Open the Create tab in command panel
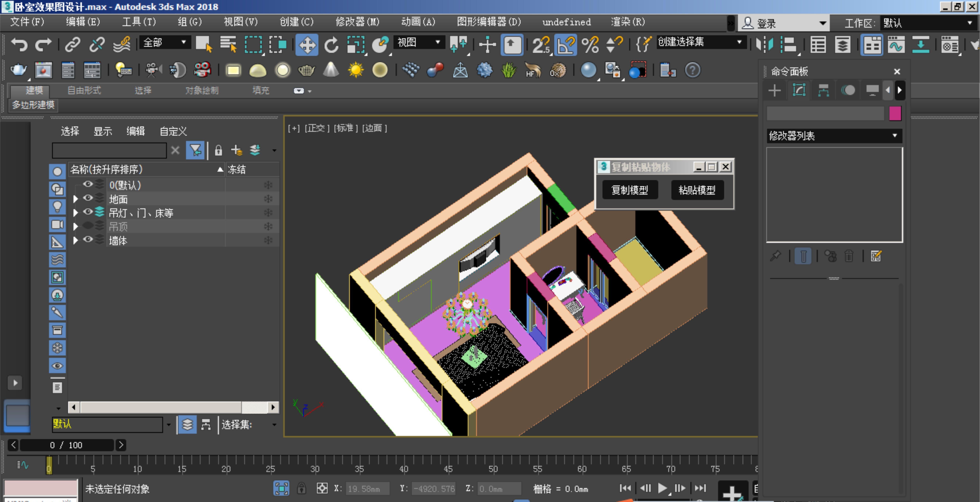Image resolution: width=980 pixels, height=502 pixels. [x=775, y=90]
